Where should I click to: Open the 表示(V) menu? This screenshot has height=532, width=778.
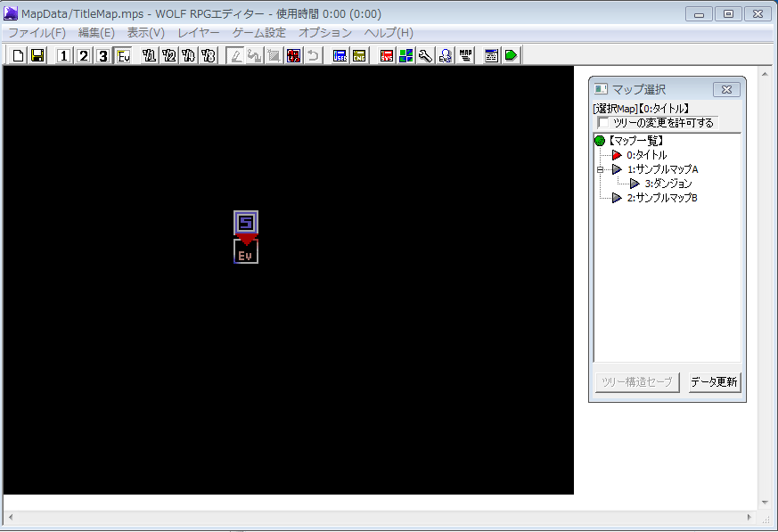(x=146, y=33)
